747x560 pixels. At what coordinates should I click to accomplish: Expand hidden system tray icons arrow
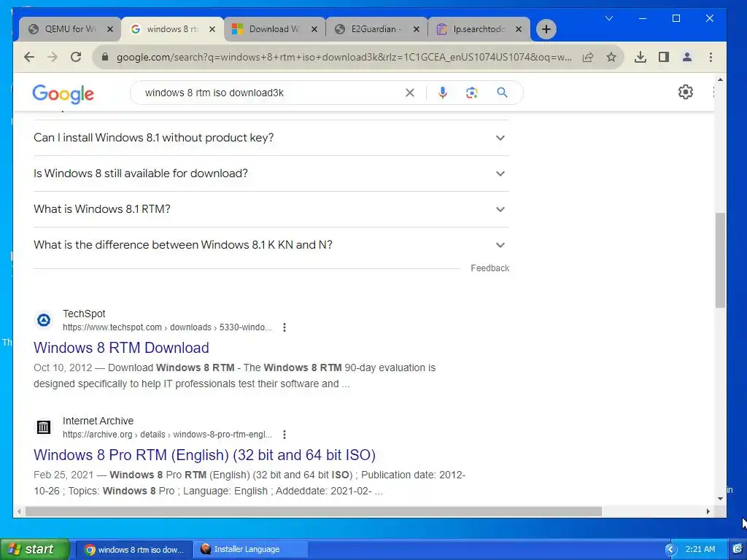coord(671,550)
